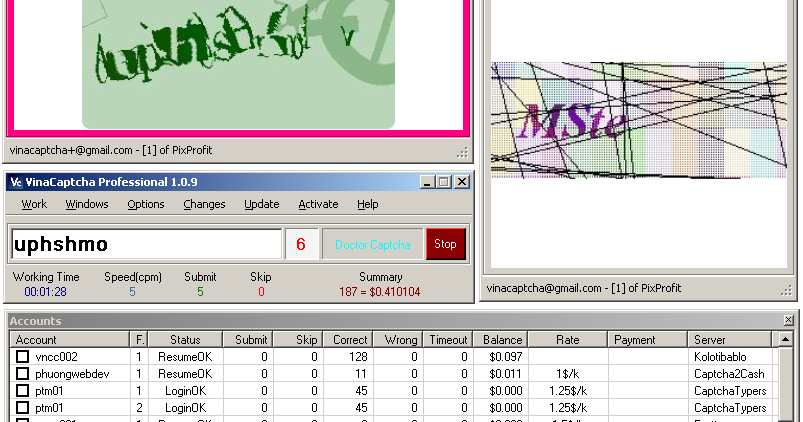The width and height of the screenshot is (803, 422).
Task: Tick the first ptm01 account checkbox
Action: click(x=22, y=391)
